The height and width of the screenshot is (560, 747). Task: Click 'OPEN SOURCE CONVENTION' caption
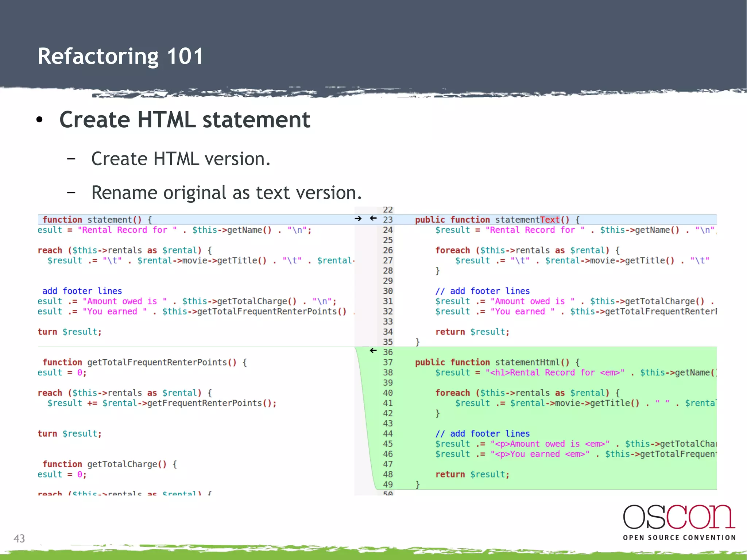[679, 537]
